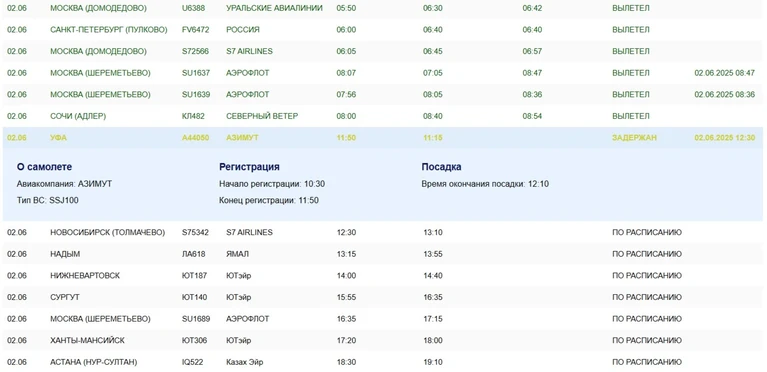The height and width of the screenshot is (372, 767).
Task: Click the S72566 S7 Airlines Домодедово row
Action: coord(383,51)
